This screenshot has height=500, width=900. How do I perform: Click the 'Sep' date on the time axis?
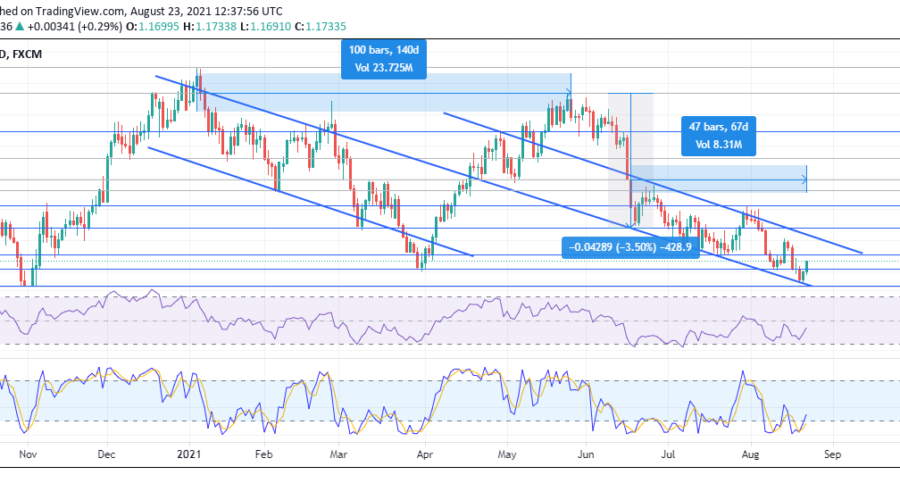click(832, 454)
